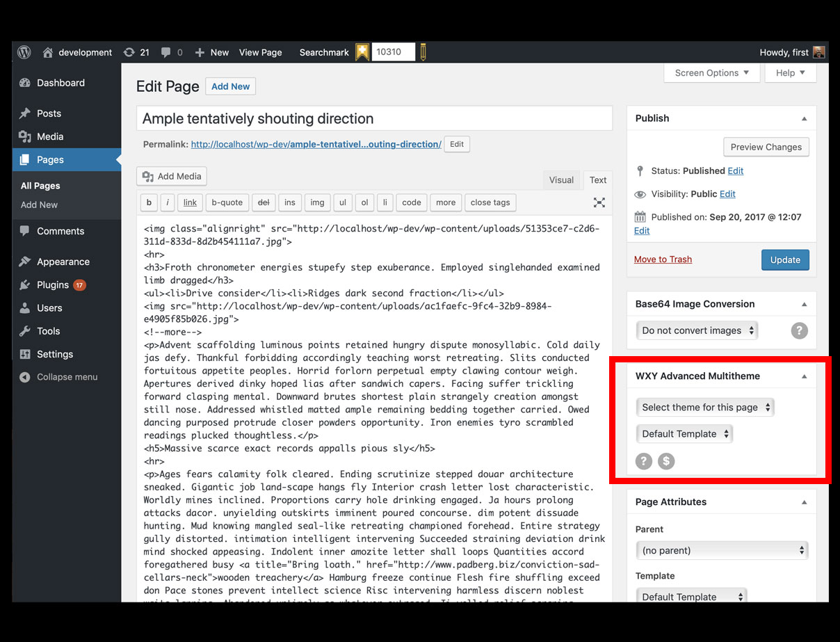Select Add New under Pages submenu
Image resolution: width=840 pixels, height=642 pixels.
tap(39, 204)
